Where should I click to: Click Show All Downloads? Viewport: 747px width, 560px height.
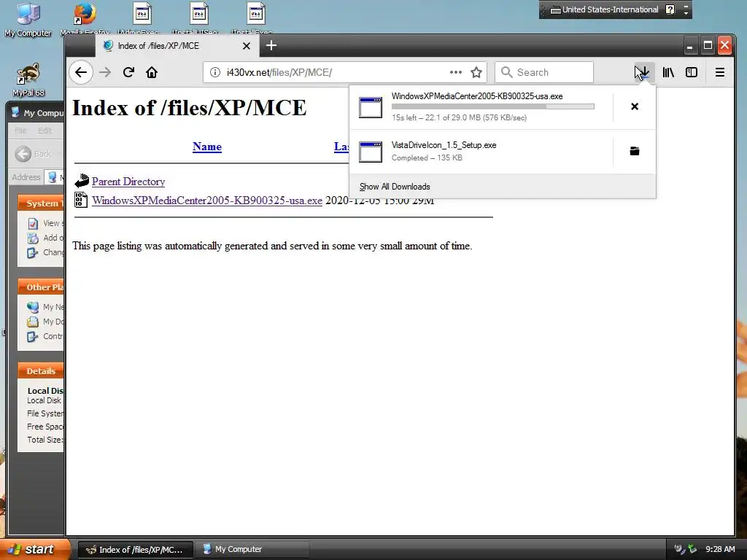point(395,187)
